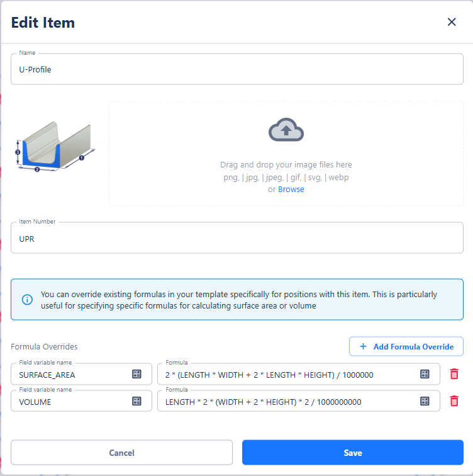The image size is (473, 476).
Task: Click the VOLUME formula text input
Action: click(286, 402)
